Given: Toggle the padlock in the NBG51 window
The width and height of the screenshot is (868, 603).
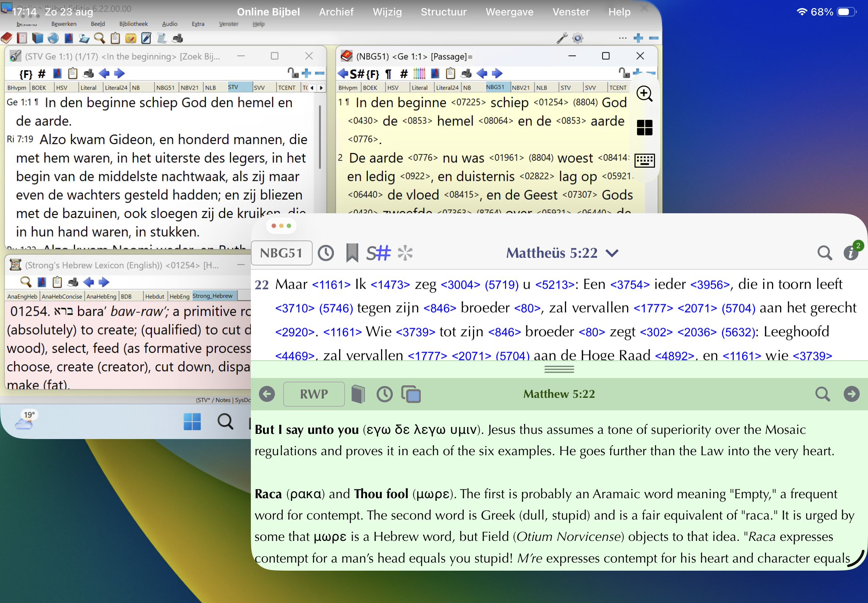Looking at the screenshot, I should point(623,72).
